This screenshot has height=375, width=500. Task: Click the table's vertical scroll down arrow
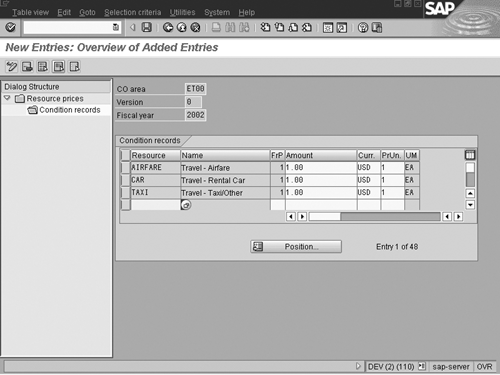[470, 205]
